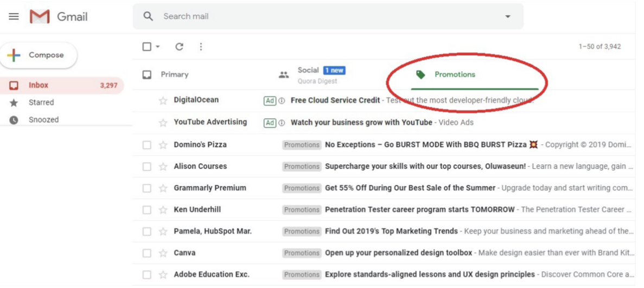Click the Promotions label on the Canva row
This screenshot has height=288, width=644.
pos(302,253)
